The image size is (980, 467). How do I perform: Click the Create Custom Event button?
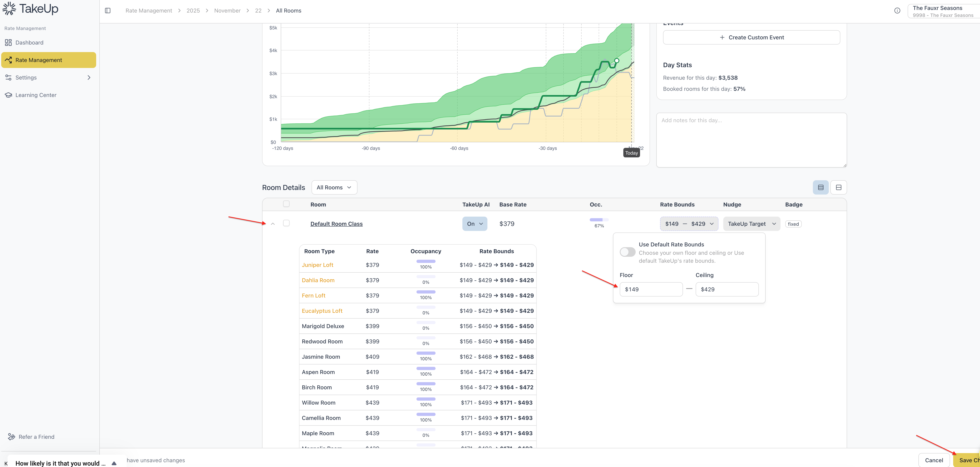click(x=751, y=37)
